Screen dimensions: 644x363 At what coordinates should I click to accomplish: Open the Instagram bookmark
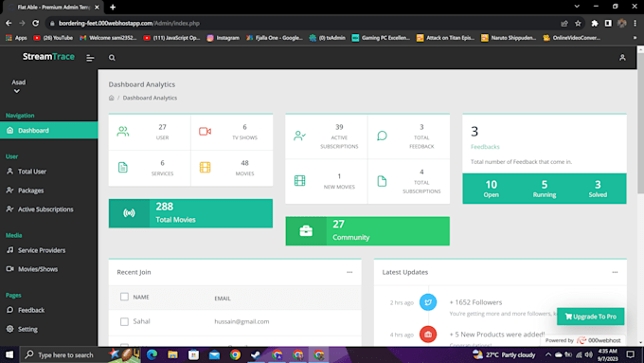[223, 38]
